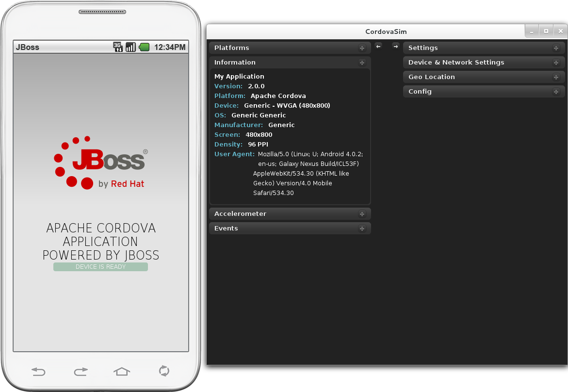Tap the phone's rotate/refresh button
This screenshot has width=568, height=392.
point(164,371)
